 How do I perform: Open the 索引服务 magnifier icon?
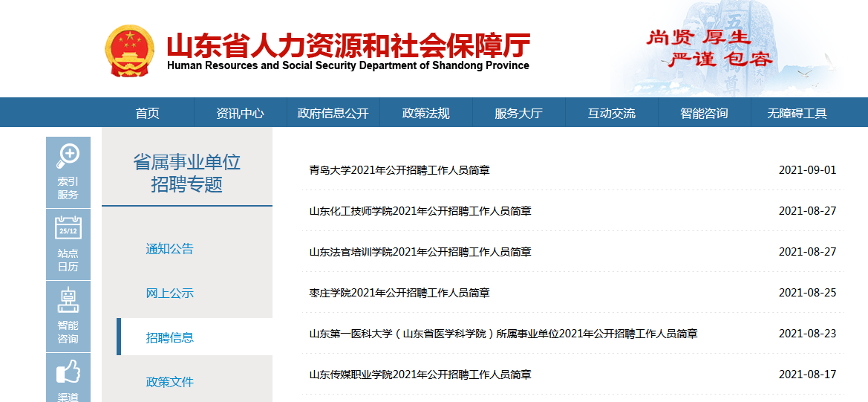coord(68,155)
